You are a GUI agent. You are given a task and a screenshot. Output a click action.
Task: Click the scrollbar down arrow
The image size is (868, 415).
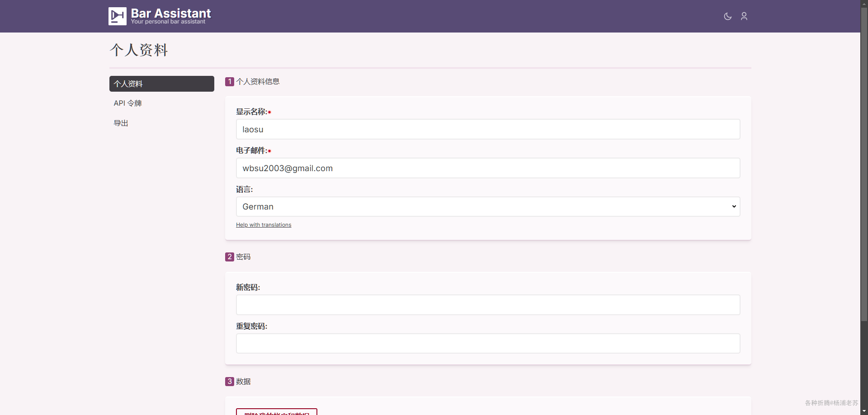(864, 411)
